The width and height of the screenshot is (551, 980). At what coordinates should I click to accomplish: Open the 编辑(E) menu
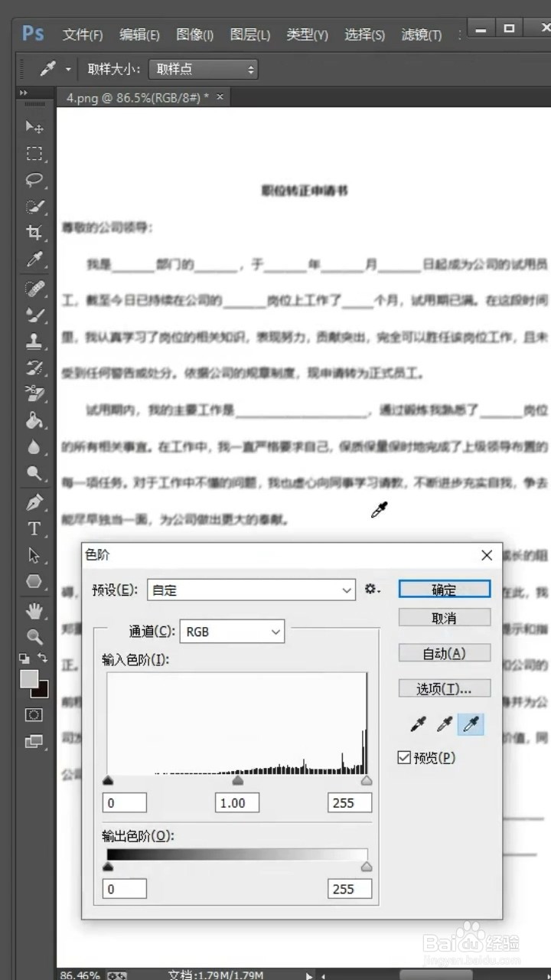[139, 35]
